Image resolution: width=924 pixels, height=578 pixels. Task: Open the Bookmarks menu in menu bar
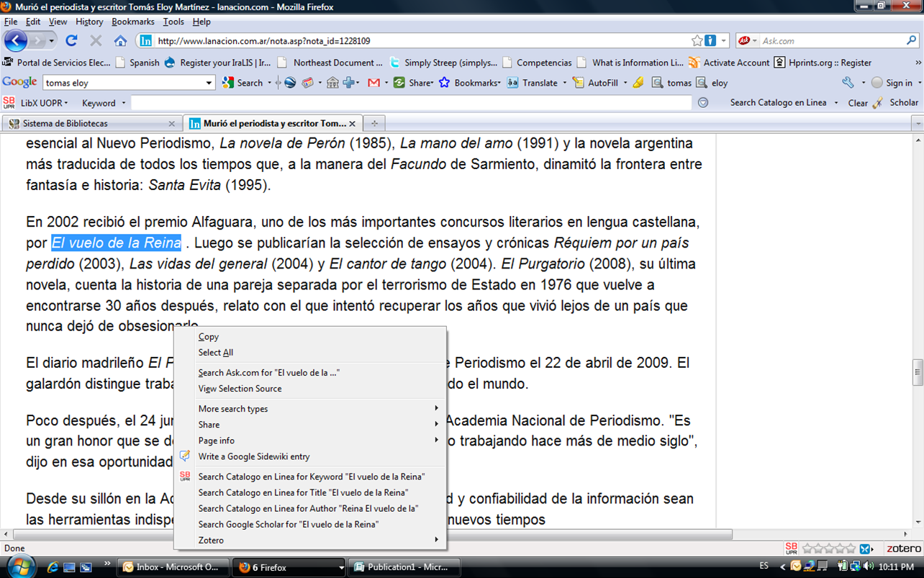pos(133,22)
